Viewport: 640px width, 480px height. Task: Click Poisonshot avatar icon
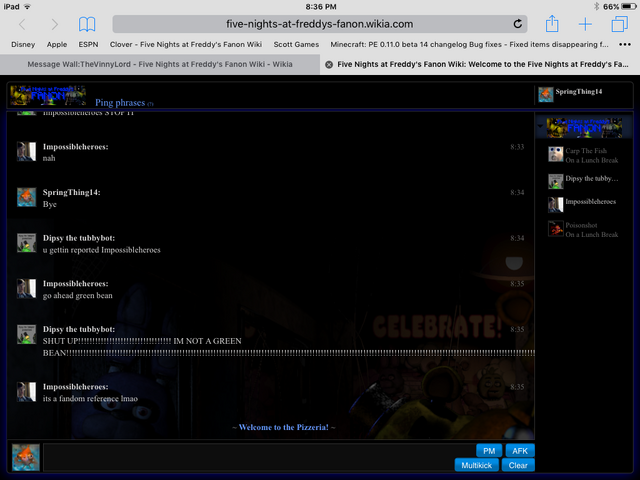556,229
